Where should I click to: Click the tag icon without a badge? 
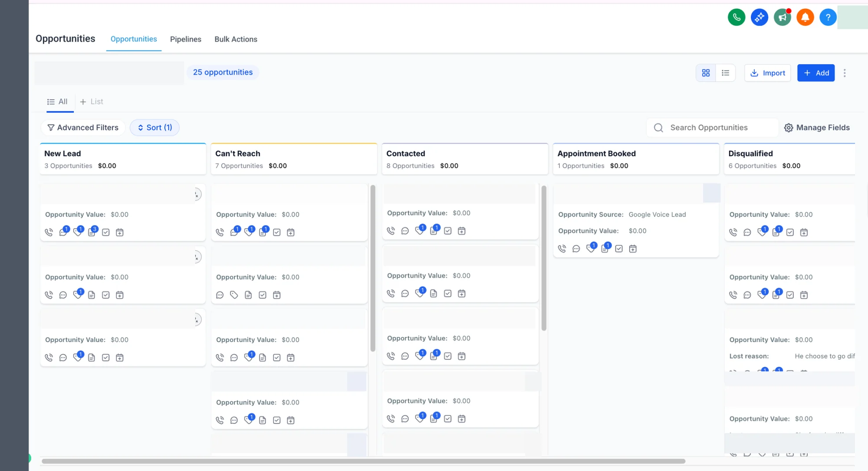coord(234,295)
